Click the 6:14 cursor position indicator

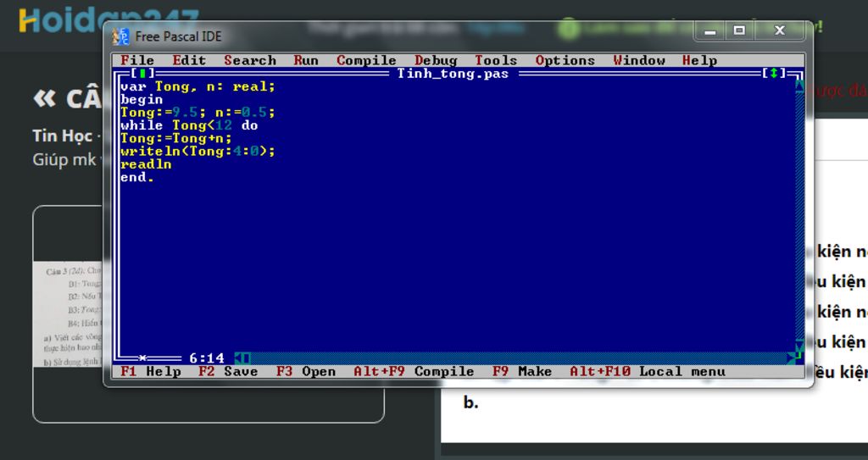click(207, 358)
